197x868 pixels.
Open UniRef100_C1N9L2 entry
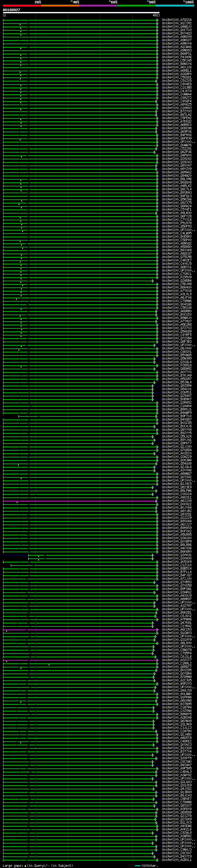point(177,664)
